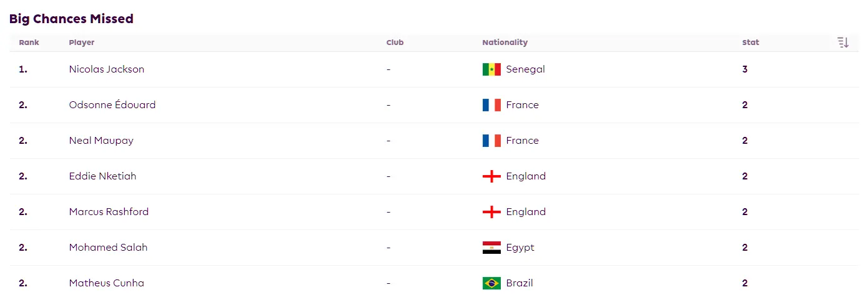Viewport: 868px width, 297px height.
Task: Click France flag beside Odsonne Édouard
Action: click(491, 105)
